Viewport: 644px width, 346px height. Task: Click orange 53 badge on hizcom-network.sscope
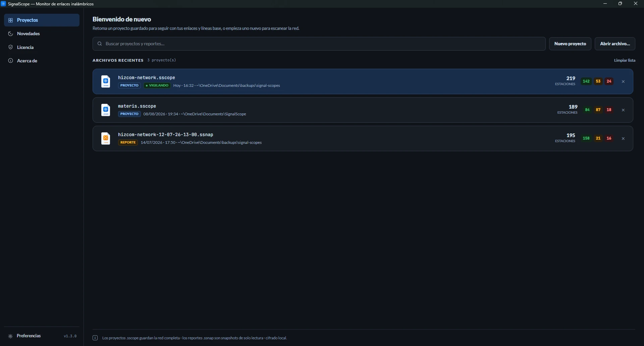coord(598,81)
